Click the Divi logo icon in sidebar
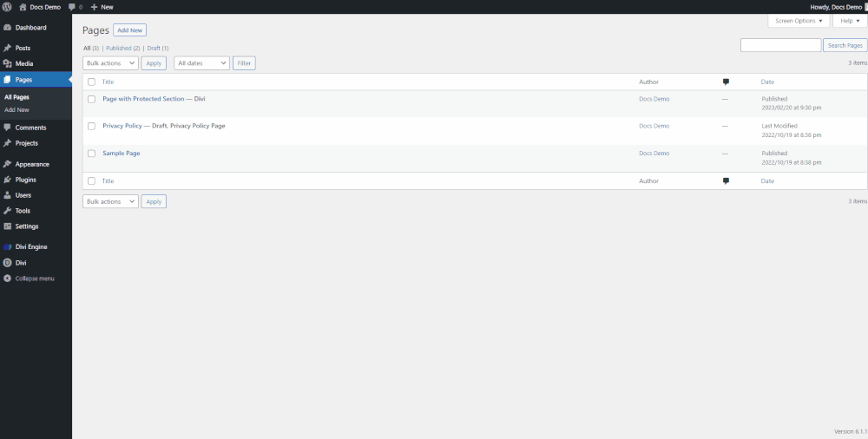 point(8,262)
